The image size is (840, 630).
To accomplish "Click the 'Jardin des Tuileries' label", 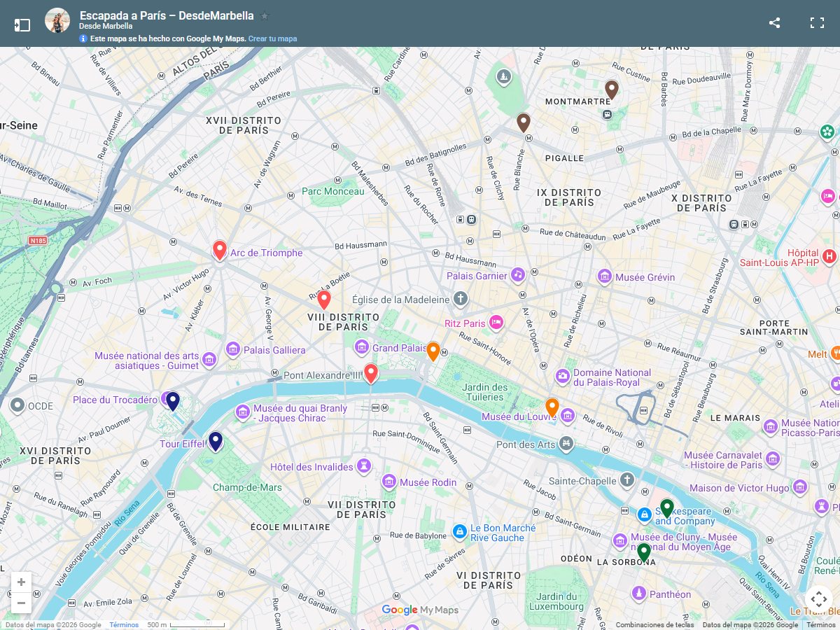I will 486,392.
